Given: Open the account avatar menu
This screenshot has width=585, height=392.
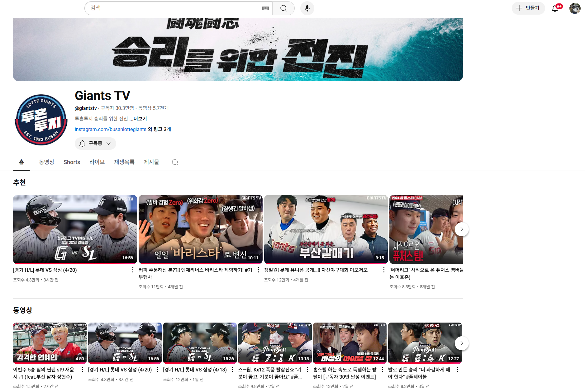Looking at the screenshot, I should [575, 8].
